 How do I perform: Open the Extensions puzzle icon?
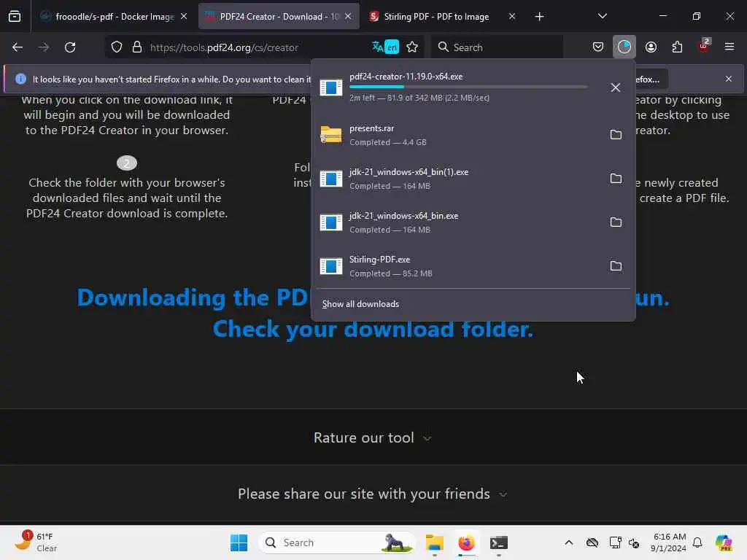677,47
